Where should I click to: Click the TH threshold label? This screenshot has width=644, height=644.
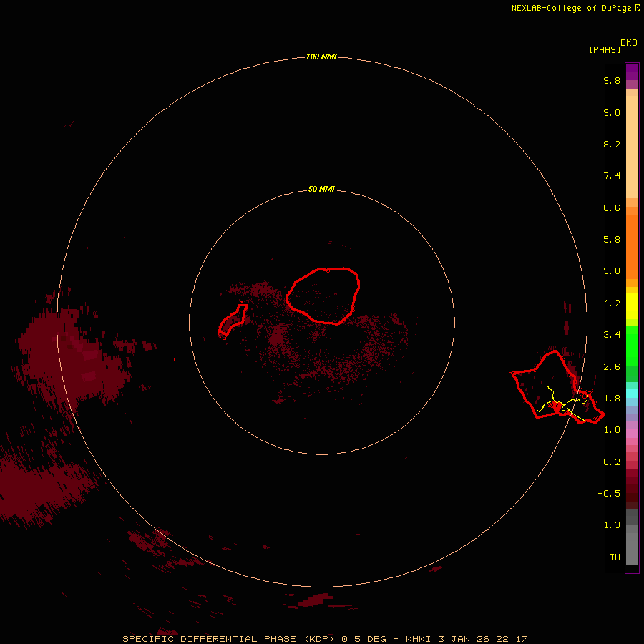pos(615,557)
